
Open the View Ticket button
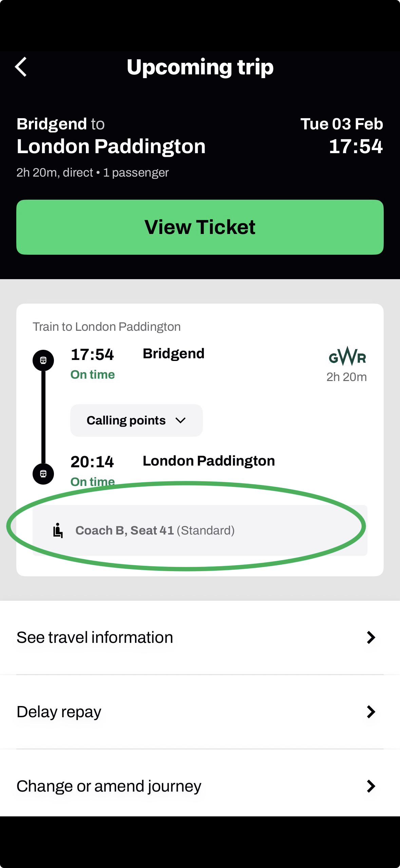pos(200,227)
